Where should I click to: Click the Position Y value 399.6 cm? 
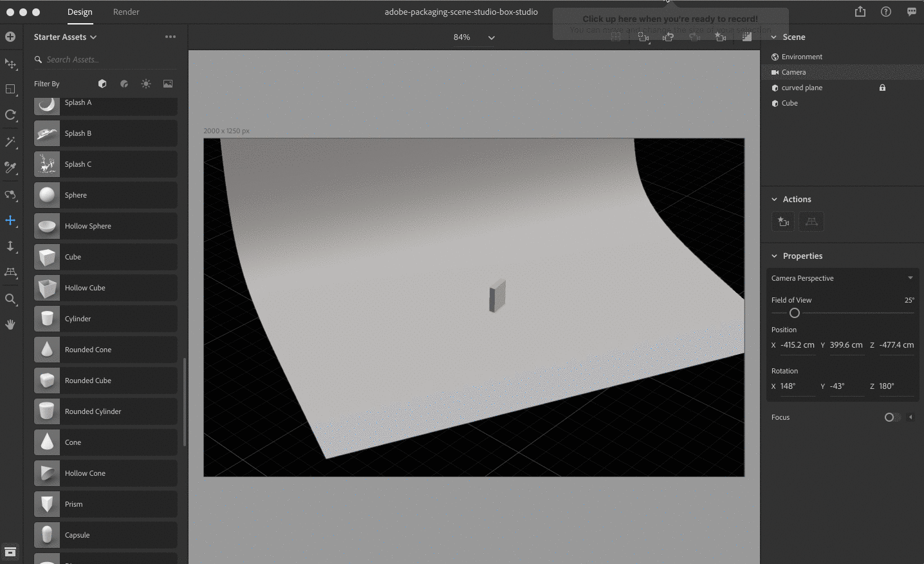point(846,345)
